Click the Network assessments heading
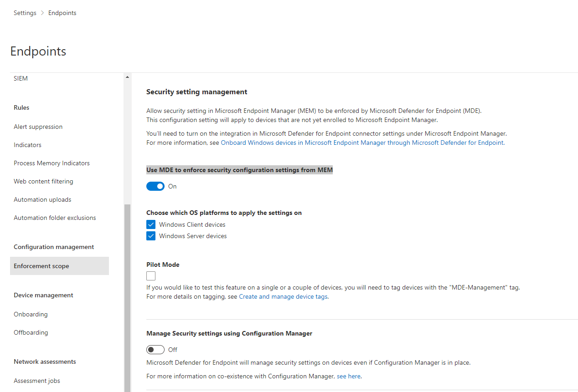Screen dimensions: 578x392 pyautogui.click(x=45, y=361)
